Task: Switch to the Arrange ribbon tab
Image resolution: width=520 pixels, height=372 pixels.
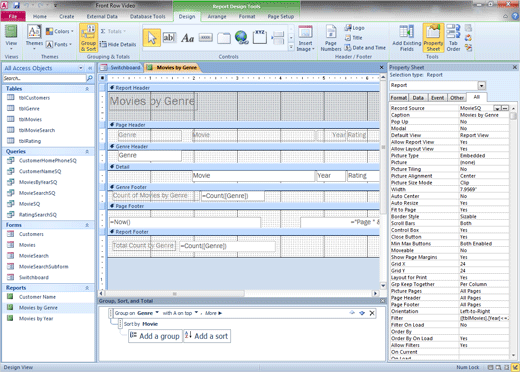Action: pyautogui.click(x=217, y=16)
